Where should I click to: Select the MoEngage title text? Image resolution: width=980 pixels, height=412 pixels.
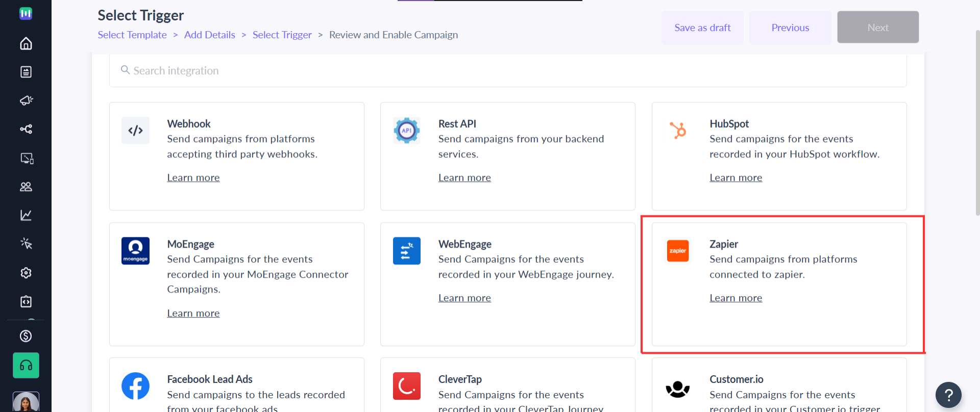point(191,244)
